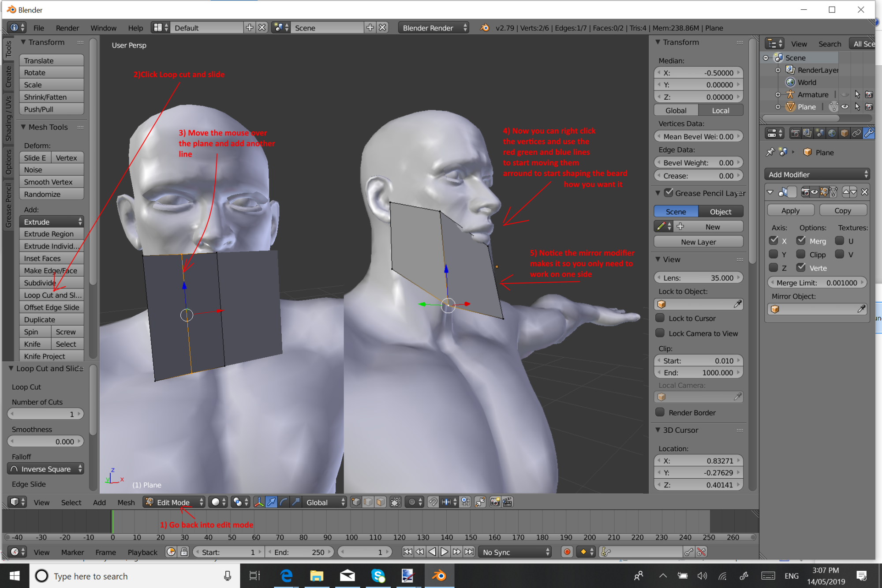Collapse the 3D Cursor panel
This screenshot has height=588, width=882.
[658, 430]
